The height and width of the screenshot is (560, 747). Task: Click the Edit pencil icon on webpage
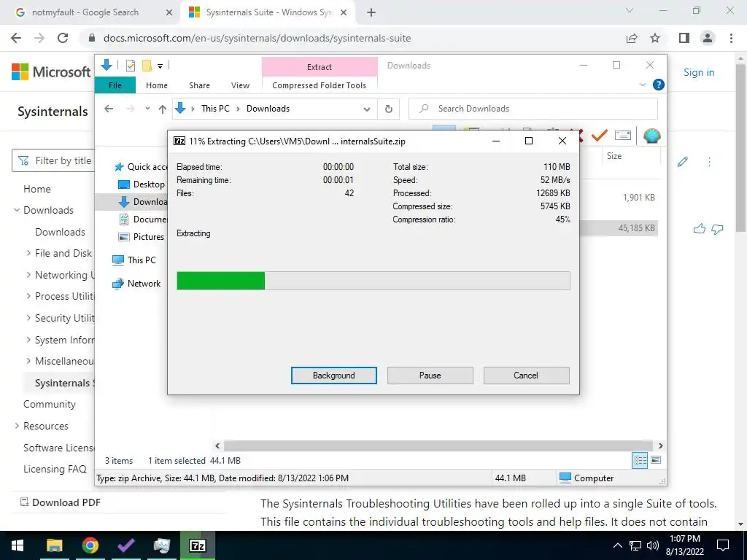[x=682, y=162]
